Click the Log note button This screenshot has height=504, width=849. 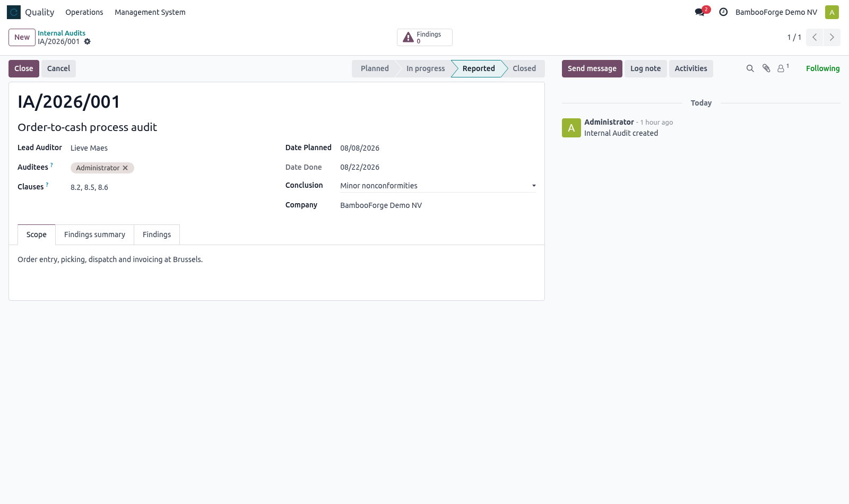coord(645,68)
